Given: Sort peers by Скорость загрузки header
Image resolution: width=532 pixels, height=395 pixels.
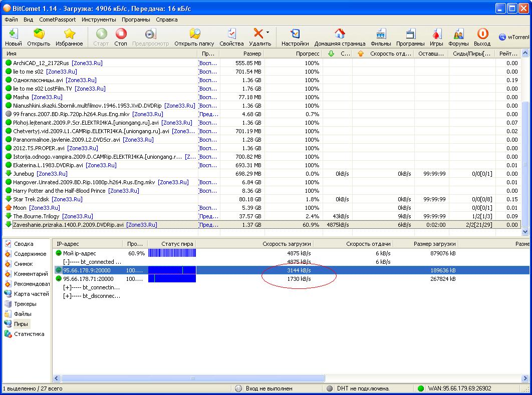Looking at the screenshot, I should click(255, 244).
